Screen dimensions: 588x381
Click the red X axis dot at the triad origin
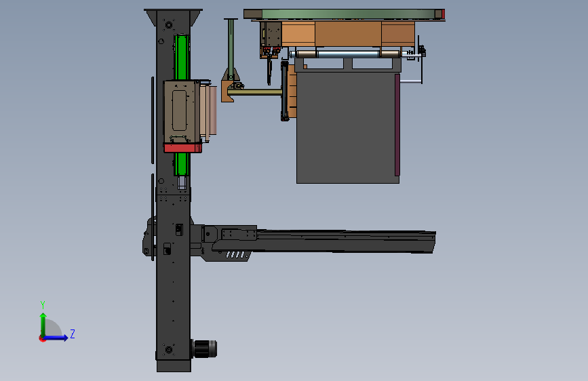(42, 339)
